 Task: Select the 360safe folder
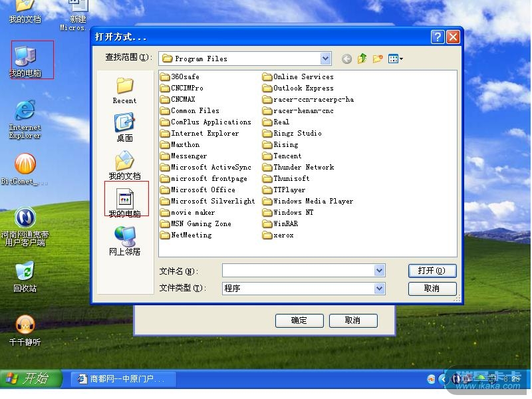click(180, 76)
